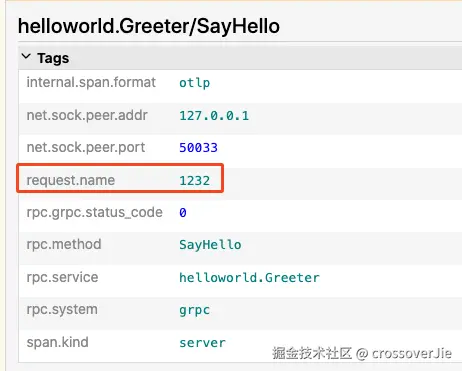Click the status code value 0

tap(183, 213)
